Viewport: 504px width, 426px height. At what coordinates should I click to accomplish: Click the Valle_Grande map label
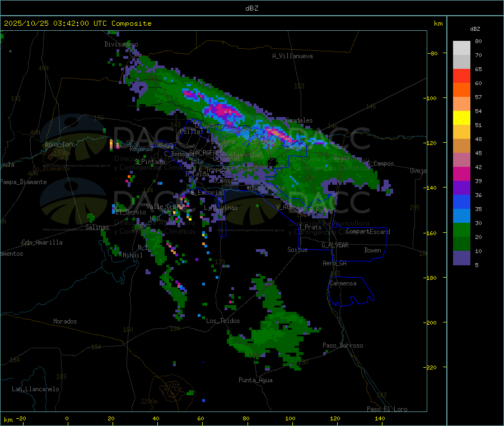[x=167, y=207]
